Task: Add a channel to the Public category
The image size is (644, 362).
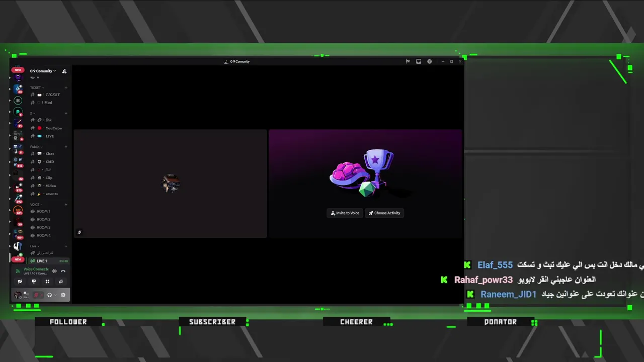Action: [66, 147]
